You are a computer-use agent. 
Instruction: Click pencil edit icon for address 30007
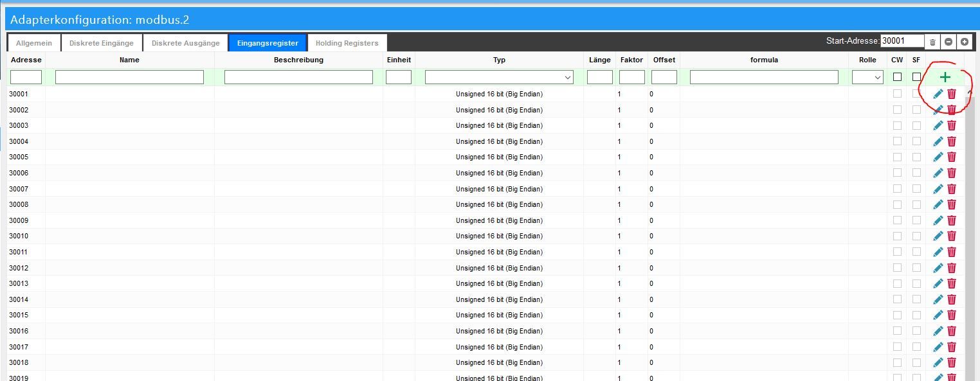[x=938, y=189]
